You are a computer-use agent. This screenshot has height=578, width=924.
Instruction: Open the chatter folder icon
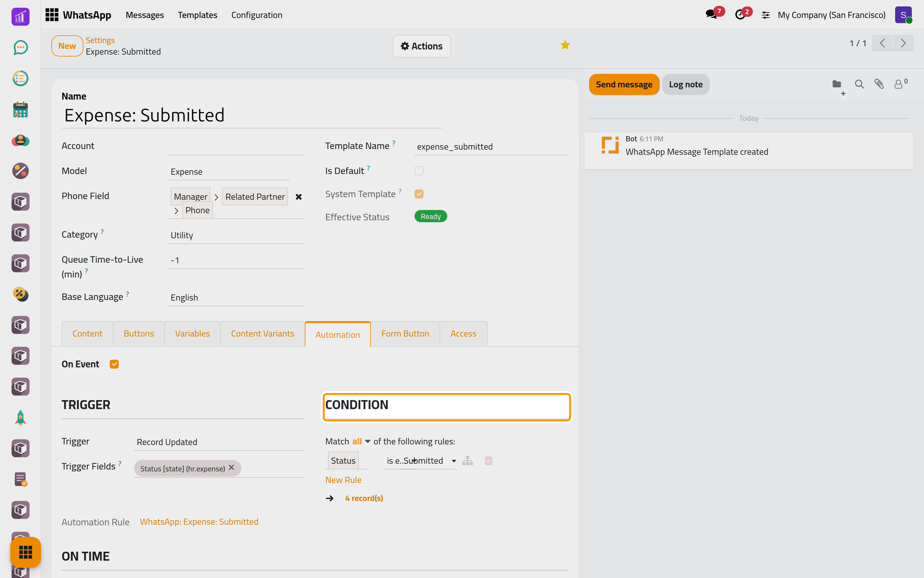[837, 84]
